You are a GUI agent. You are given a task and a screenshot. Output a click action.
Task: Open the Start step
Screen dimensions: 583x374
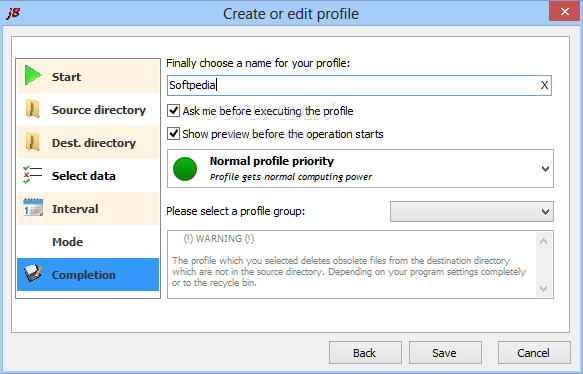(88, 77)
